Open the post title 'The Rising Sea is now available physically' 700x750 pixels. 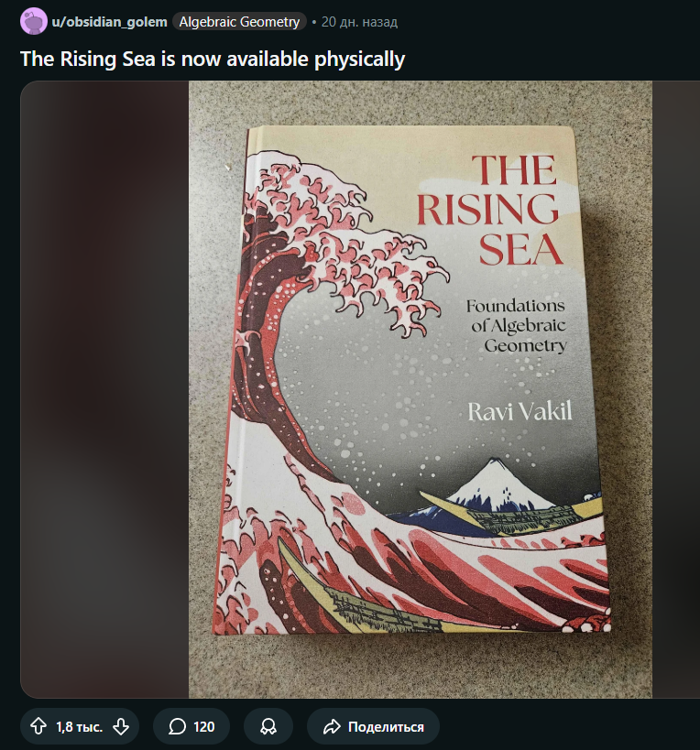(x=213, y=60)
